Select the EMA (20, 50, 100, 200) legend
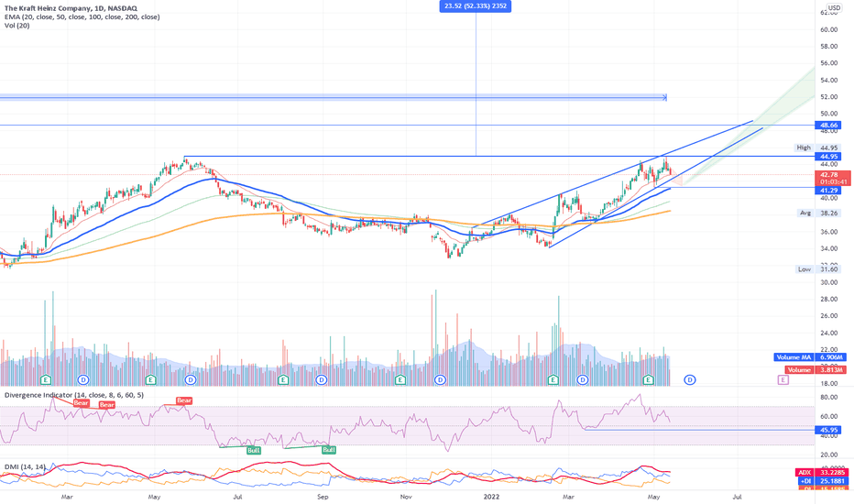854x504 pixels. click(82, 16)
